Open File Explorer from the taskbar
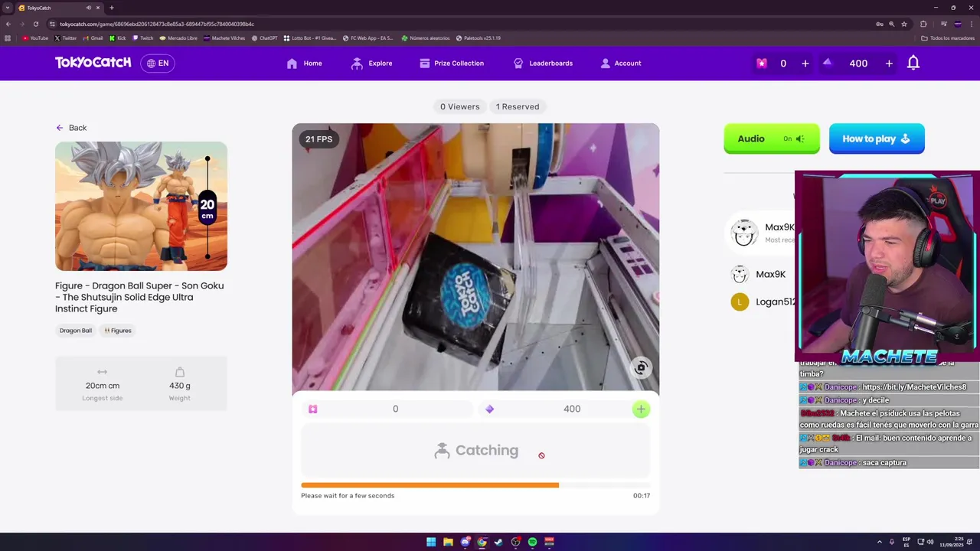The image size is (980, 551). tap(448, 542)
